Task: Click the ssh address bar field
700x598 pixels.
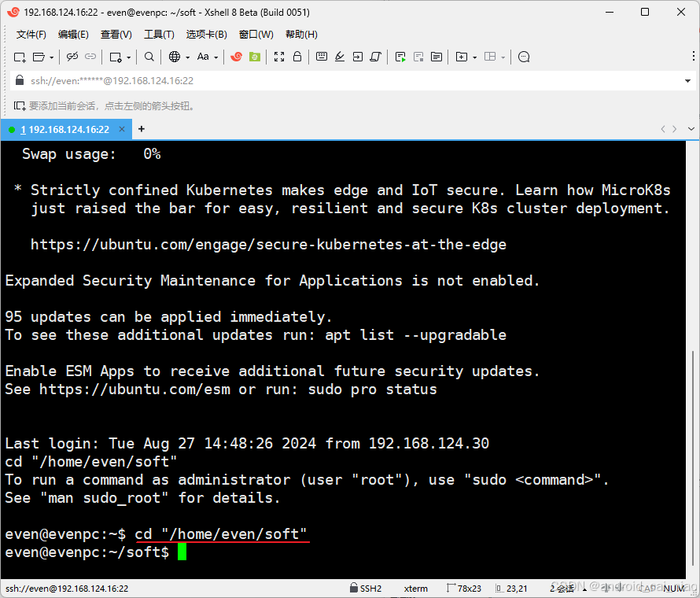Action: point(352,81)
